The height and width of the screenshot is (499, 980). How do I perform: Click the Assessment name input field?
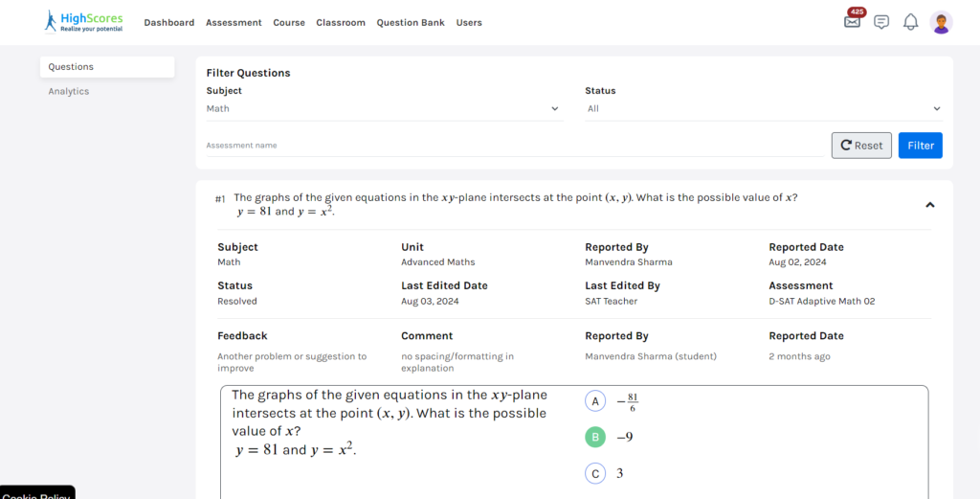tap(513, 146)
